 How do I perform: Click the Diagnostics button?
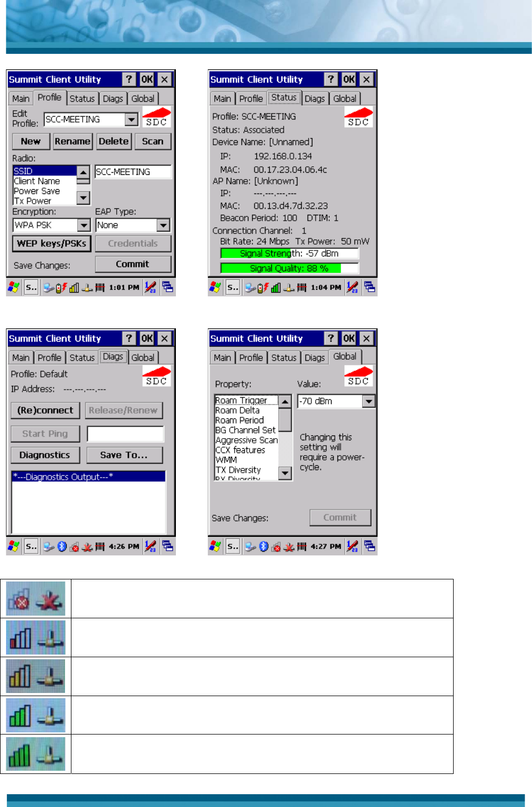45,455
